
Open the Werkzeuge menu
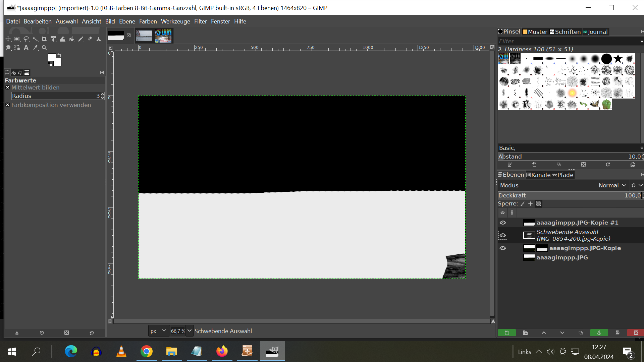(x=175, y=21)
